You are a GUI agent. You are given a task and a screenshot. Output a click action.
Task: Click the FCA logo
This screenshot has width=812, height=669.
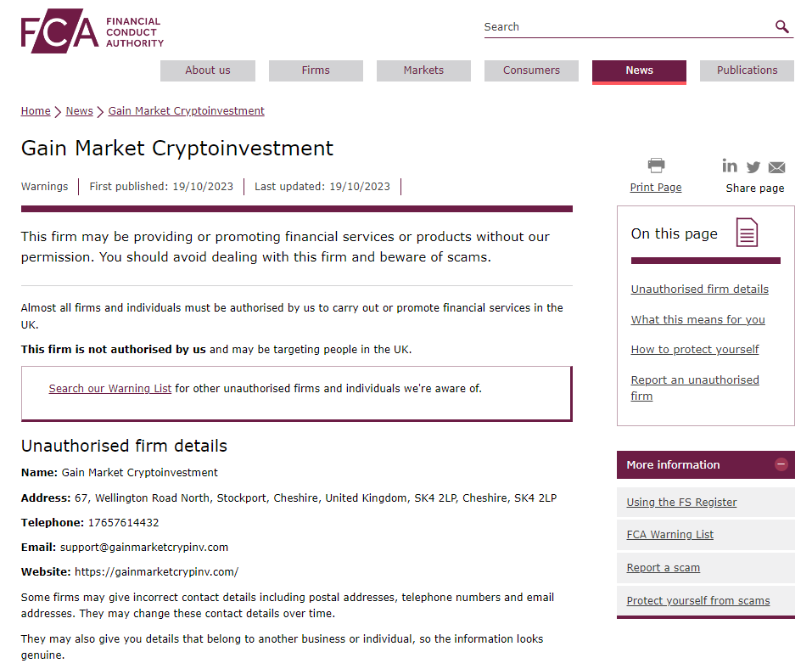(x=92, y=31)
